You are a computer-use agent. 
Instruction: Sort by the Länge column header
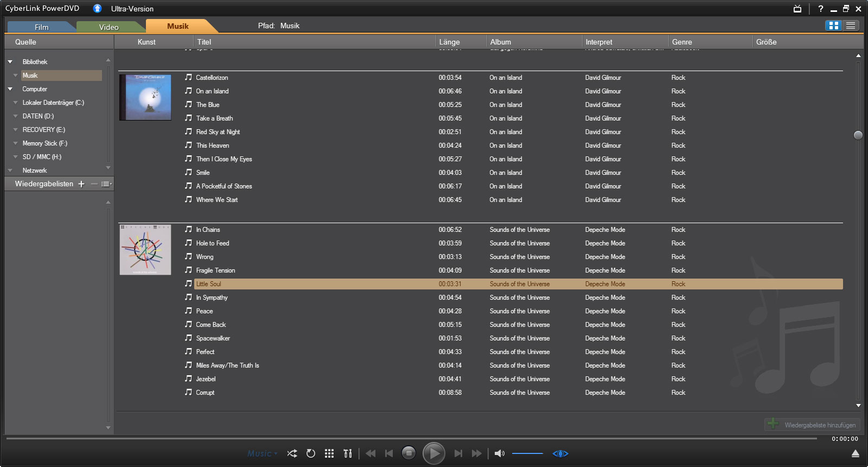(x=461, y=42)
